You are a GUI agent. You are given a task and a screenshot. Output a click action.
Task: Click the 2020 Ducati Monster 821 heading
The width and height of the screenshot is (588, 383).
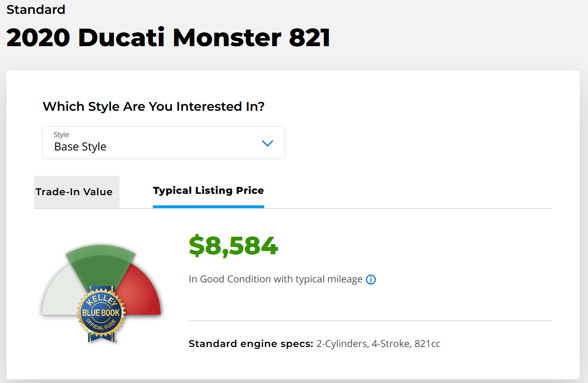click(x=168, y=37)
